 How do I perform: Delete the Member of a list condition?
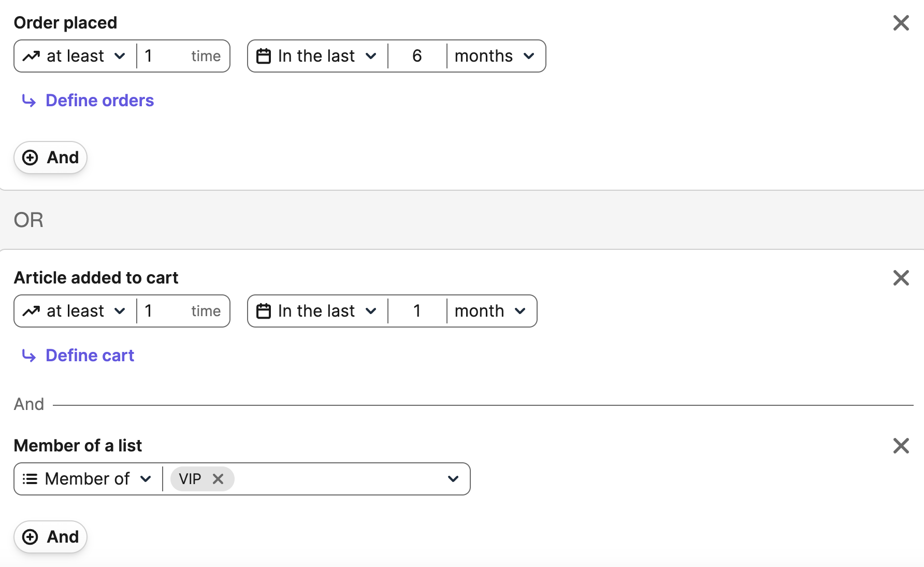(x=901, y=446)
